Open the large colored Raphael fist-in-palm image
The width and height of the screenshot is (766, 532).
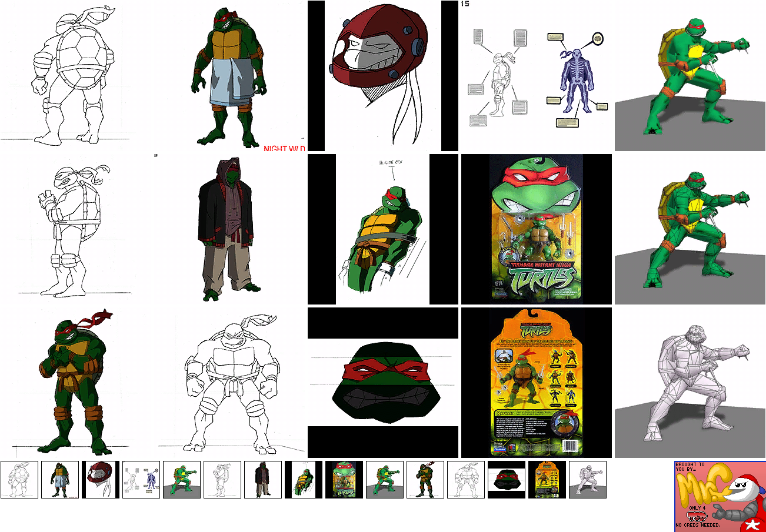tap(76, 382)
